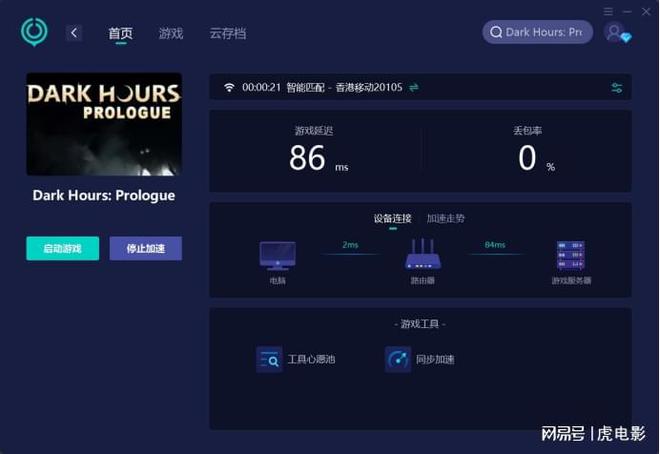Click the magnifier icon in search box

pos(496,32)
